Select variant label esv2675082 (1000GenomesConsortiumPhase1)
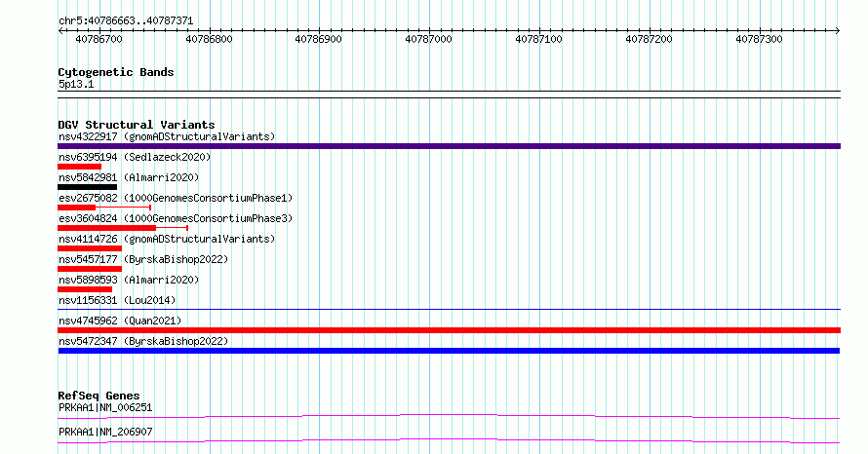This screenshot has height=454, width=868. coord(176,198)
